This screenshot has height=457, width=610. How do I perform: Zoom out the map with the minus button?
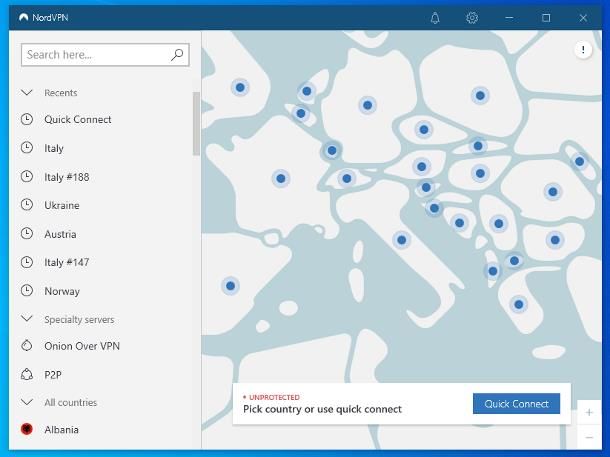coord(589,438)
